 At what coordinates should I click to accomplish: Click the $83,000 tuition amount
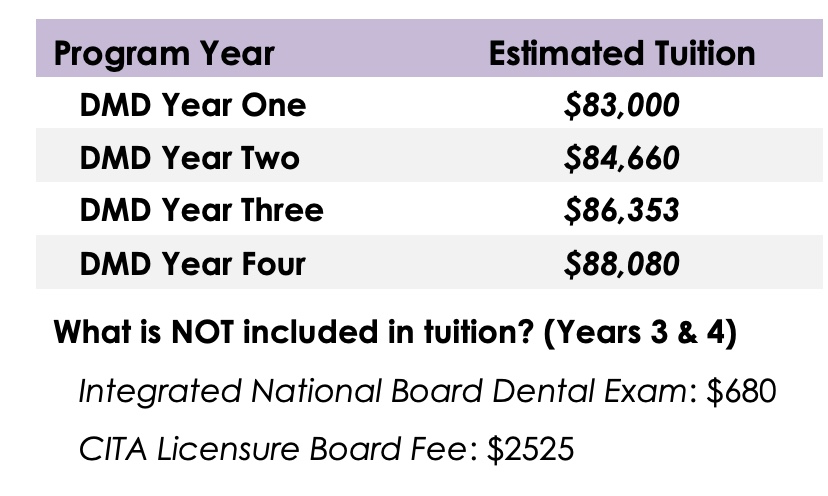pyautogui.click(x=621, y=106)
